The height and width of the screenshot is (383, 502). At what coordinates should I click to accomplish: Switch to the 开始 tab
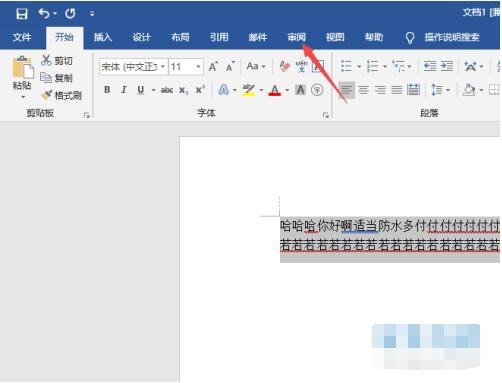(x=64, y=37)
